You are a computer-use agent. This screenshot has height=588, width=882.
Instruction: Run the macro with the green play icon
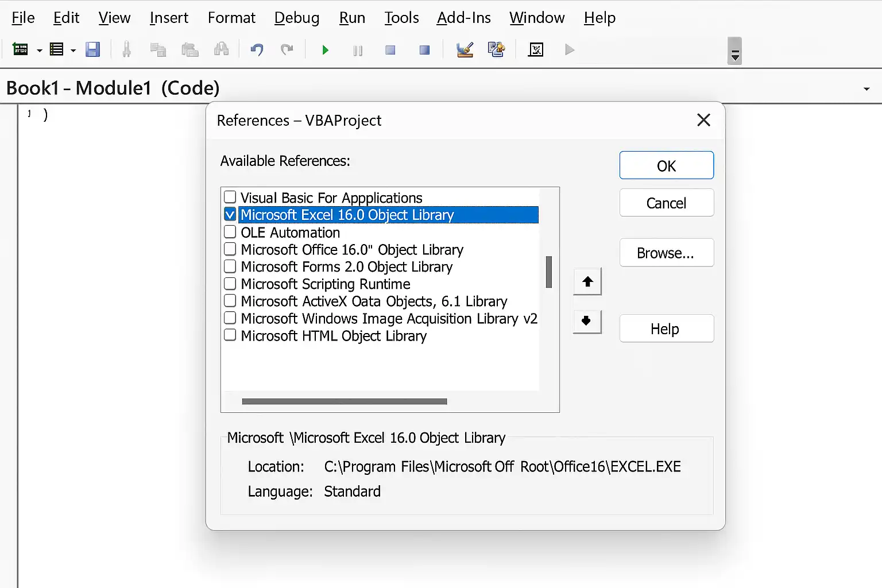click(325, 50)
